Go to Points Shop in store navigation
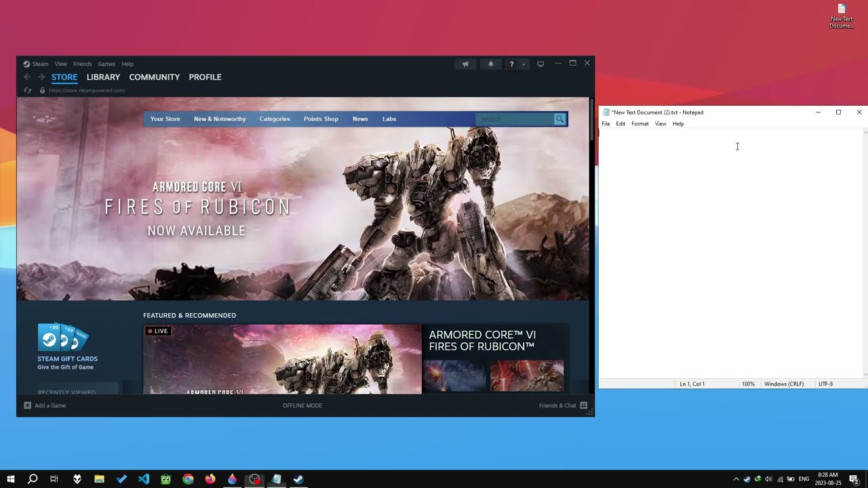Image resolution: width=868 pixels, height=488 pixels. click(x=321, y=119)
